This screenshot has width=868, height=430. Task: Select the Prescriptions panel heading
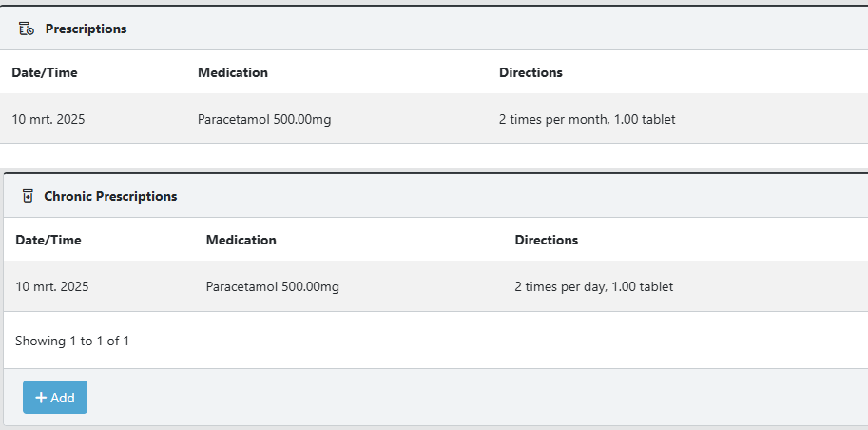click(86, 29)
